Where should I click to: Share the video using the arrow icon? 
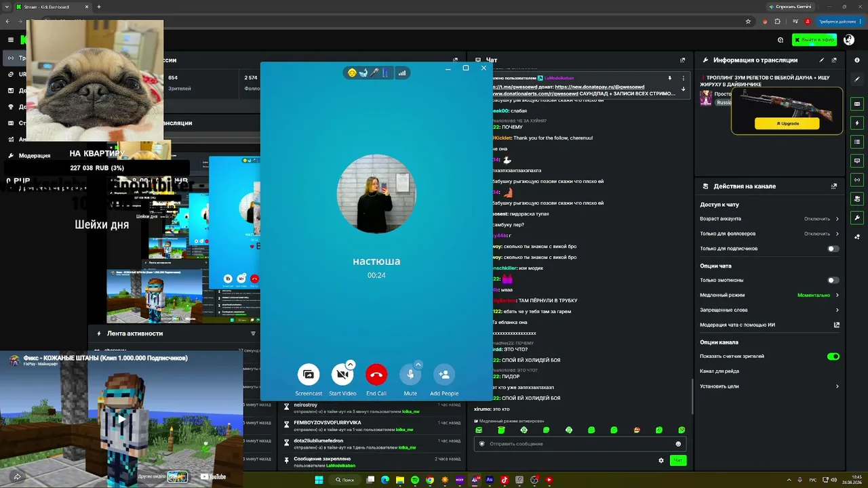pyautogui.click(x=17, y=476)
